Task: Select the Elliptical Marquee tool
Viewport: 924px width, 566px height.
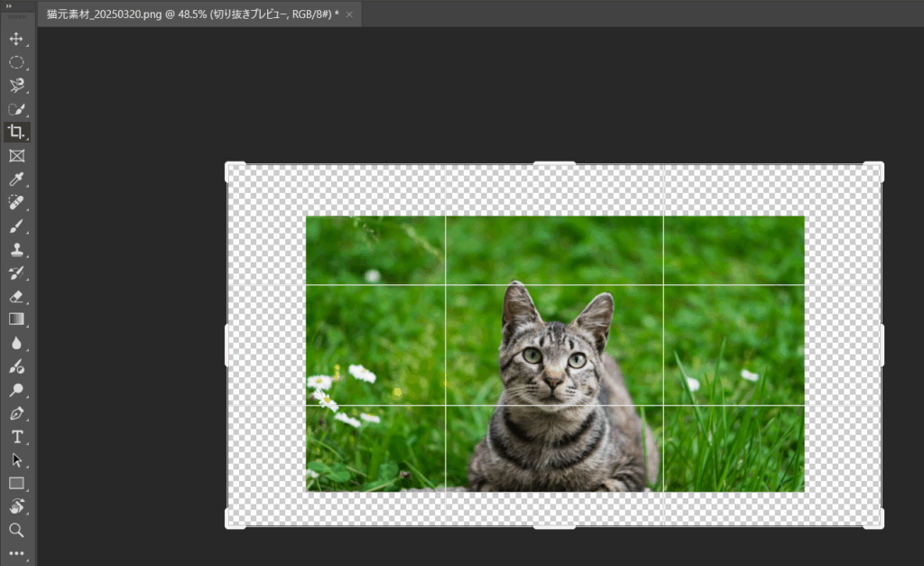Action: click(x=16, y=62)
